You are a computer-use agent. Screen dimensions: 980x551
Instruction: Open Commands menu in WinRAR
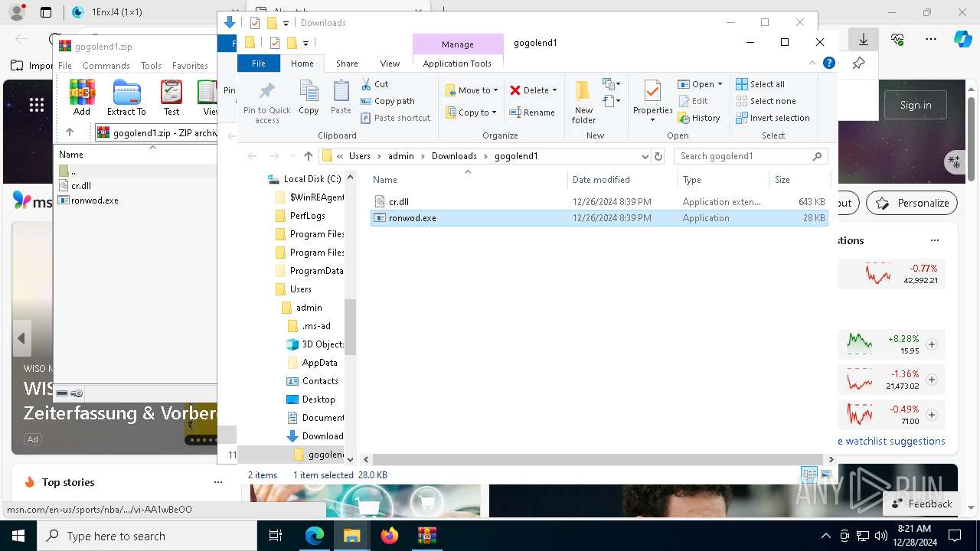click(x=106, y=66)
